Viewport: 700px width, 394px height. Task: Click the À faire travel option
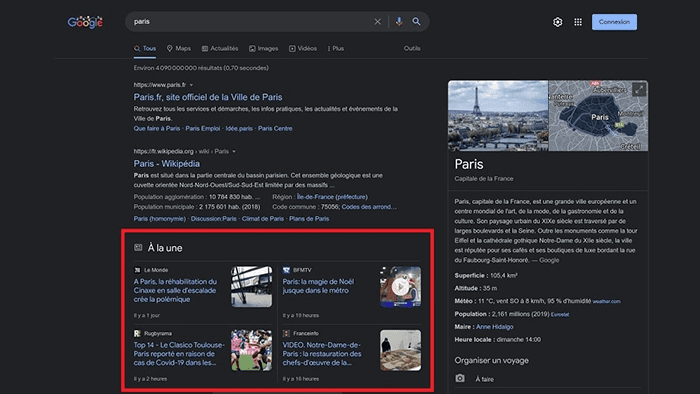[484, 379]
